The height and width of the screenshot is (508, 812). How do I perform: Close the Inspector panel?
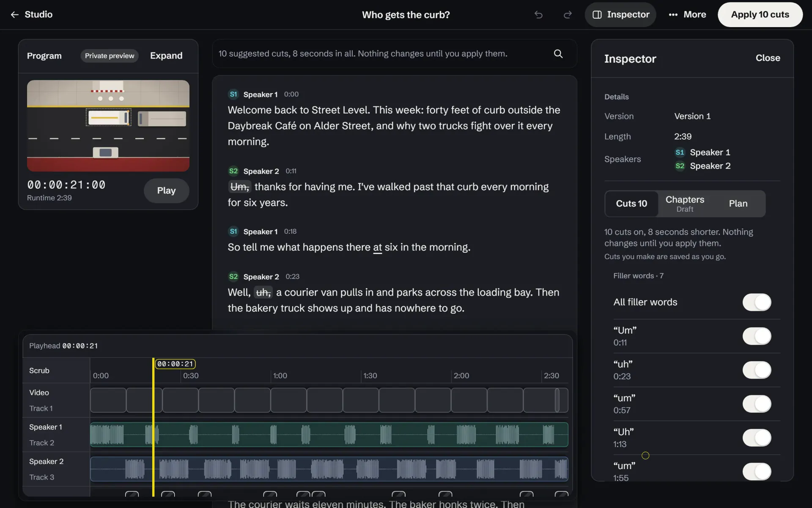pos(768,58)
